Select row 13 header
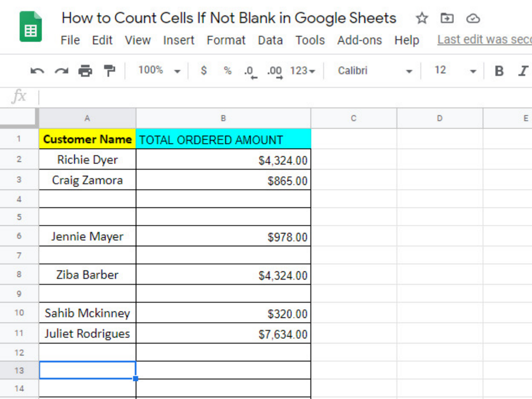The image size is (532, 399). click(19, 370)
